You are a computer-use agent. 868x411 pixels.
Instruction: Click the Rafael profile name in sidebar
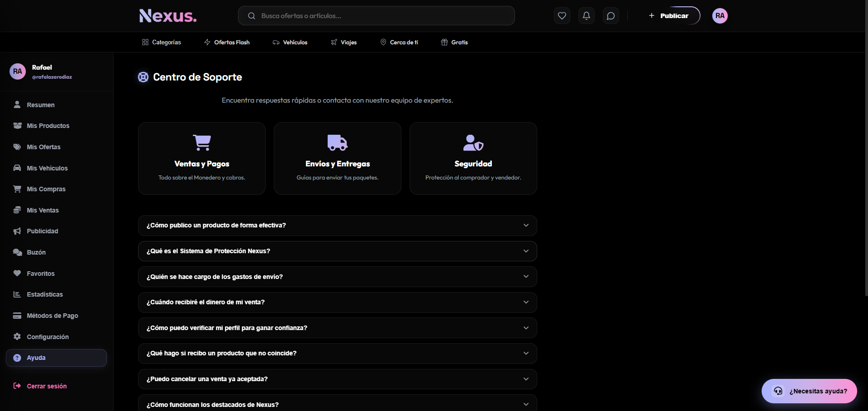pos(42,67)
